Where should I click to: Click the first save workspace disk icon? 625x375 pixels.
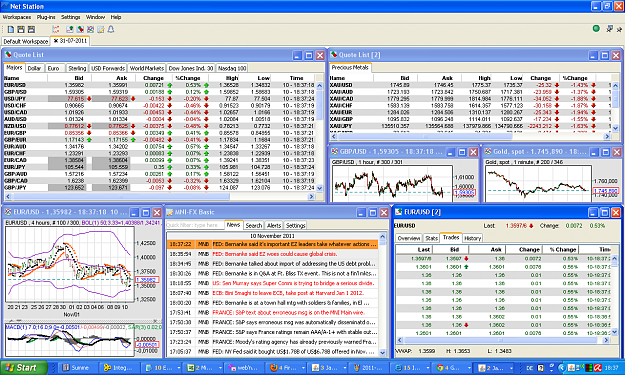point(21,29)
